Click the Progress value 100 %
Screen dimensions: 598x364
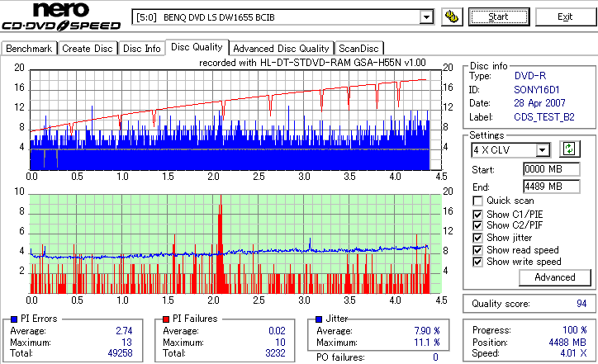575,330
